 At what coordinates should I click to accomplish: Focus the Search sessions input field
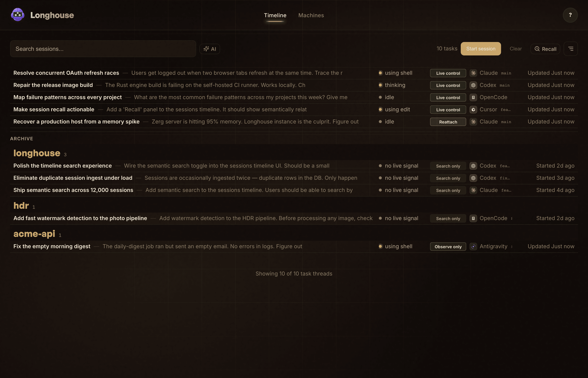[103, 49]
